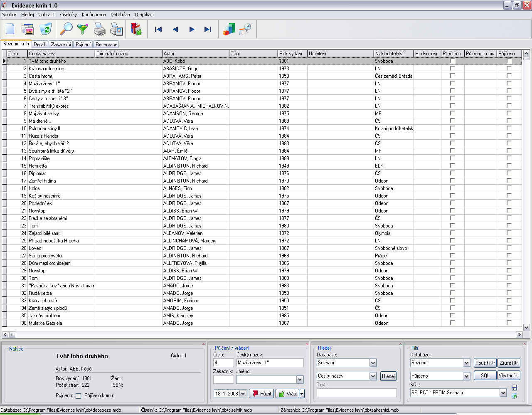Go to next record arrow
Image resolution: width=532 pixels, height=415 pixels.
pos(192,29)
